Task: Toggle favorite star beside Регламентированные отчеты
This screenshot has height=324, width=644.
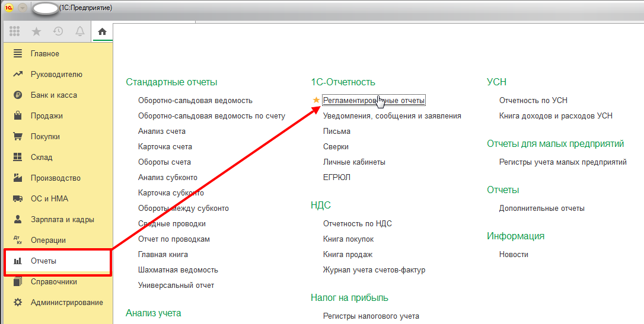Action: coord(316,101)
